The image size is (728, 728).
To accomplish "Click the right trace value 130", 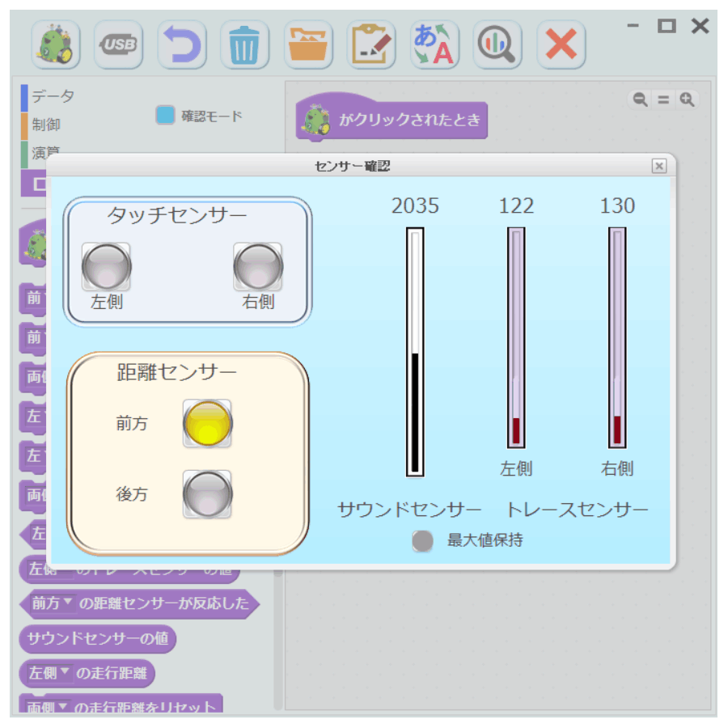I will click(617, 205).
